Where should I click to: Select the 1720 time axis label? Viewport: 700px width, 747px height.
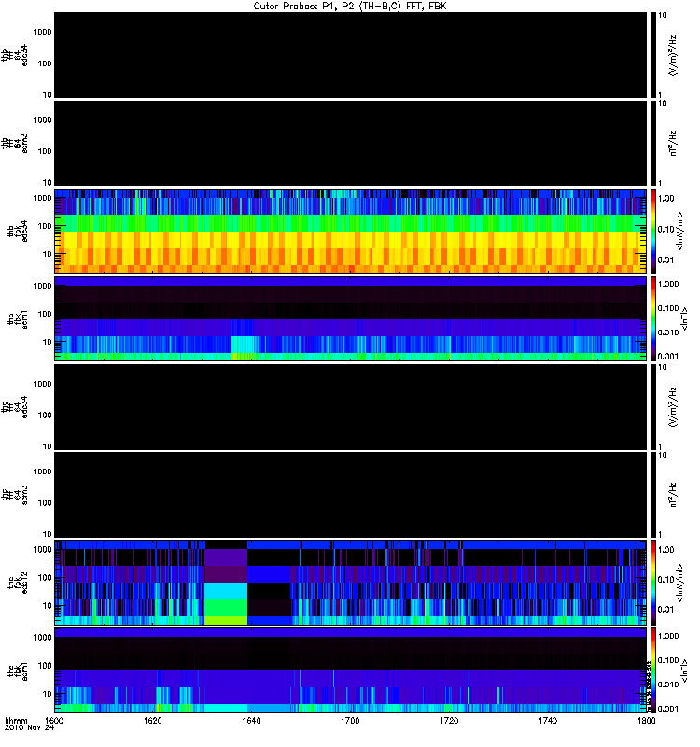coord(449,720)
